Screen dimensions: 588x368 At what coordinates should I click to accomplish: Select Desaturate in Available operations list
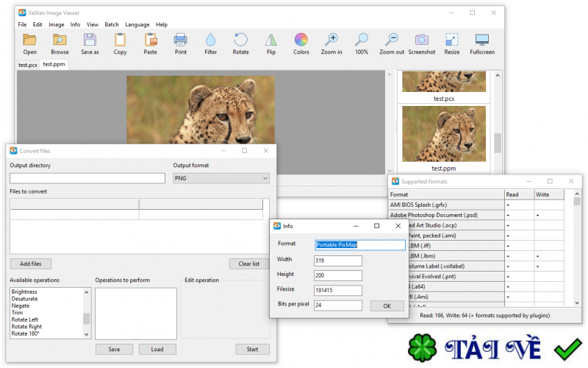pyautogui.click(x=25, y=299)
